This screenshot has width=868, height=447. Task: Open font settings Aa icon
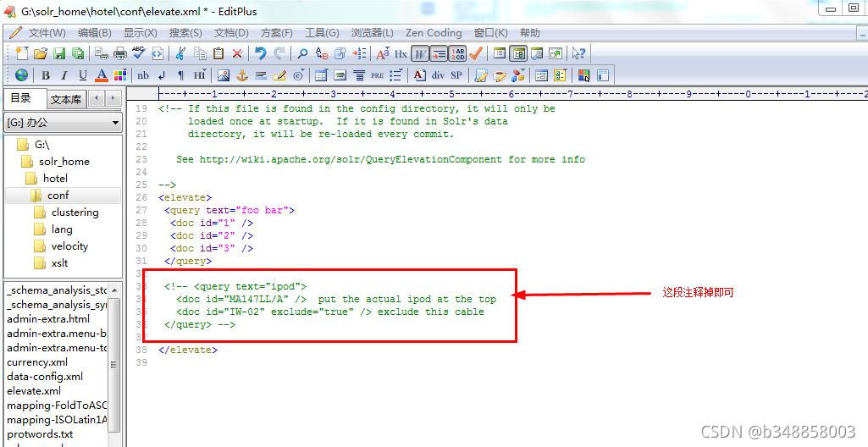(x=383, y=53)
